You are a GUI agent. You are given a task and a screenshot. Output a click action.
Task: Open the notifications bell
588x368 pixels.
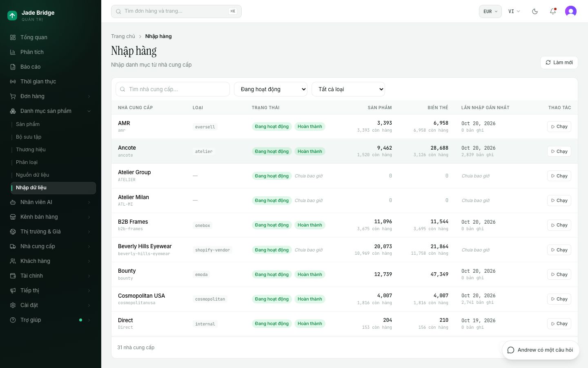pyautogui.click(x=553, y=11)
